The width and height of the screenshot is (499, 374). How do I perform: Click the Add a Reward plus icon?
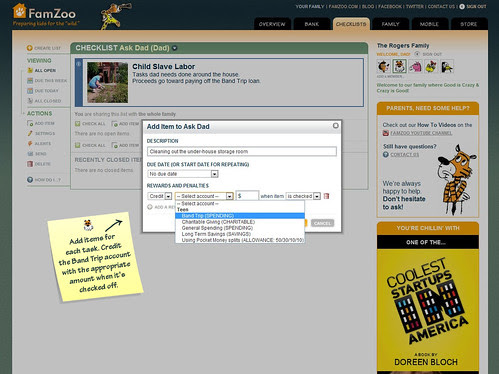(150, 207)
